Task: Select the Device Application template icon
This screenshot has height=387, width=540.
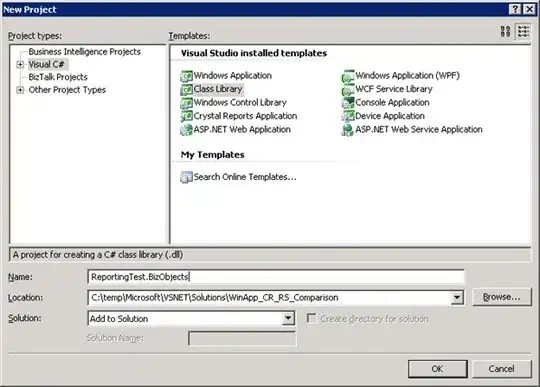Action: (x=348, y=116)
